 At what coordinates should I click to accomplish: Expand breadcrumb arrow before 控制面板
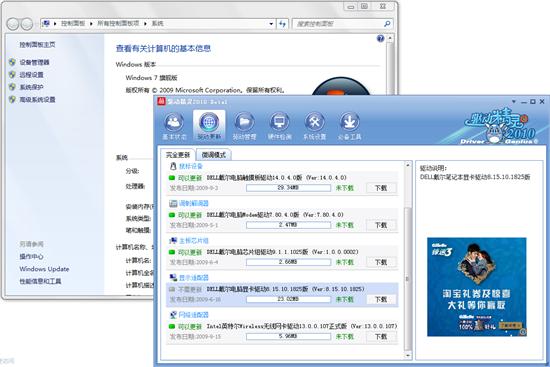coord(55,24)
